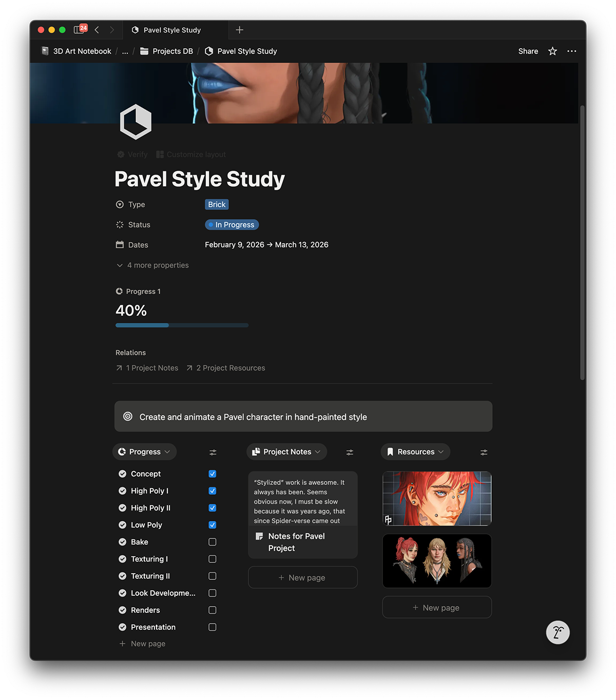Open the date range February 9 to March 13
The width and height of the screenshot is (616, 700).
pyautogui.click(x=266, y=245)
